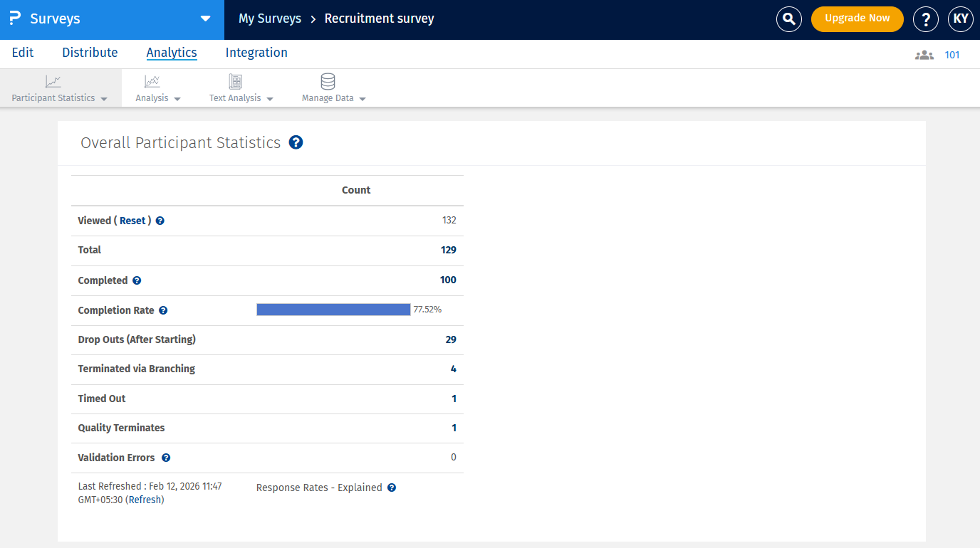Switch to the Distribute tab
The height and width of the screenshot is (548, 980).
click(90, 53)
